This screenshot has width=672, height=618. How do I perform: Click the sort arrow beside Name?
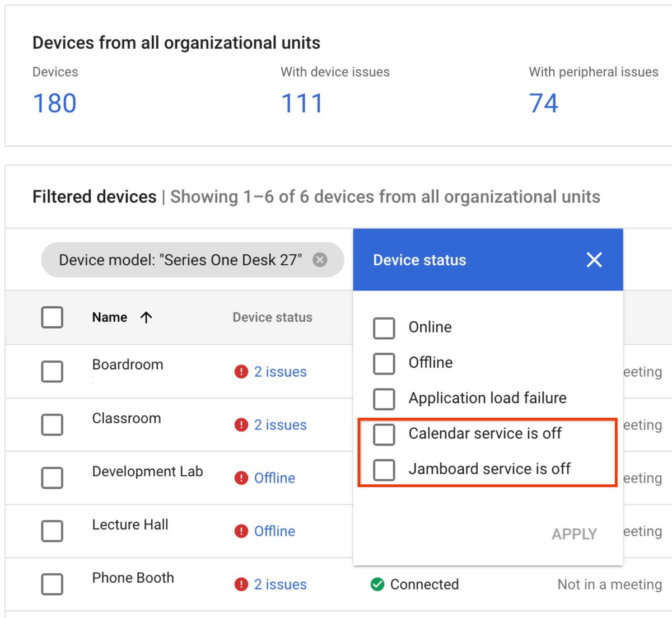146,317
